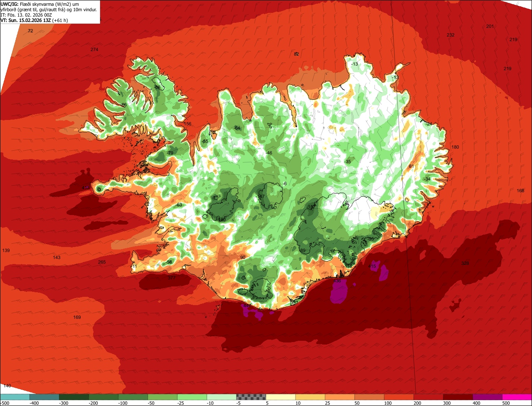Pick the pale yellow swatch between 5 and 10
Image resolution: width=532 pixels, height=406 pixels.
[x=281, y=397]
